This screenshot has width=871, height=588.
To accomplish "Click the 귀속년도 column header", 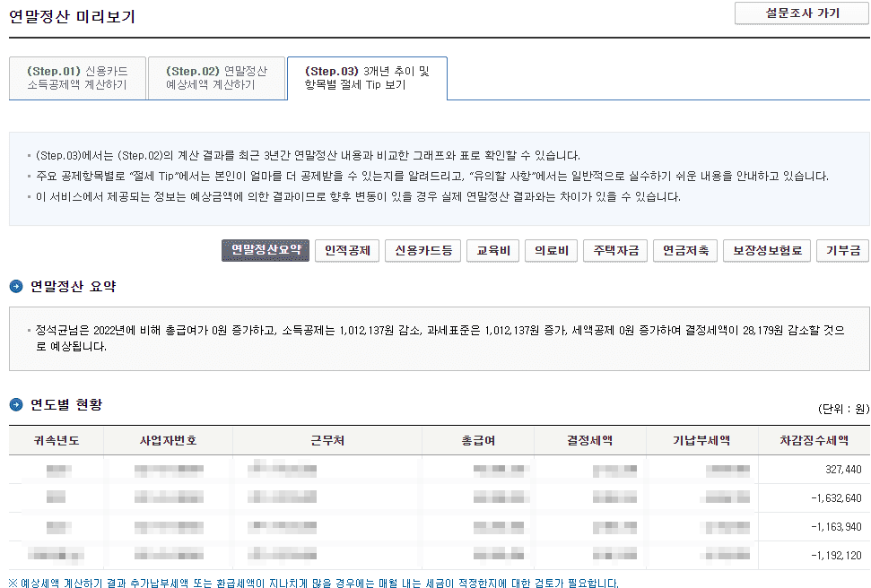I will click(x=57, y=441).
